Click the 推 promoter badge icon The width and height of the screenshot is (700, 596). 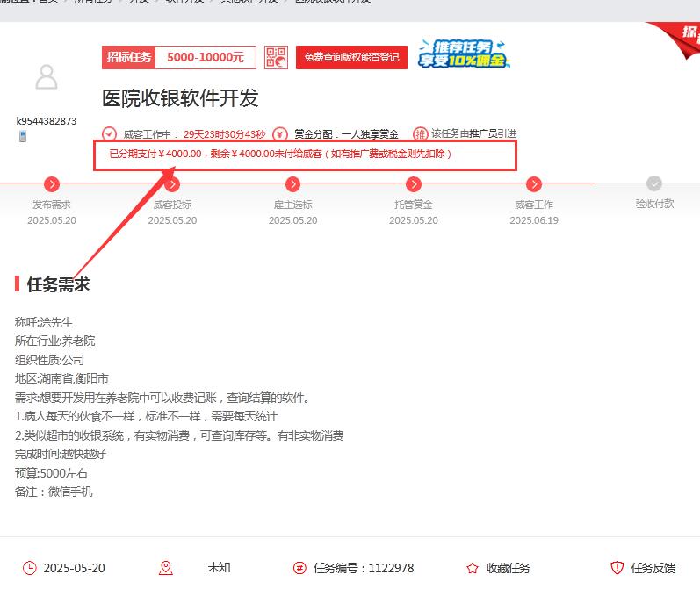420,133
